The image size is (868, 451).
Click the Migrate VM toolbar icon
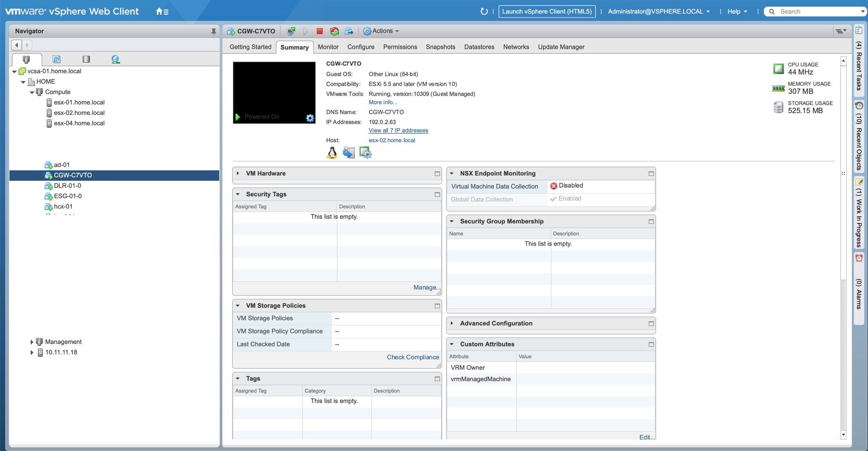349,31
